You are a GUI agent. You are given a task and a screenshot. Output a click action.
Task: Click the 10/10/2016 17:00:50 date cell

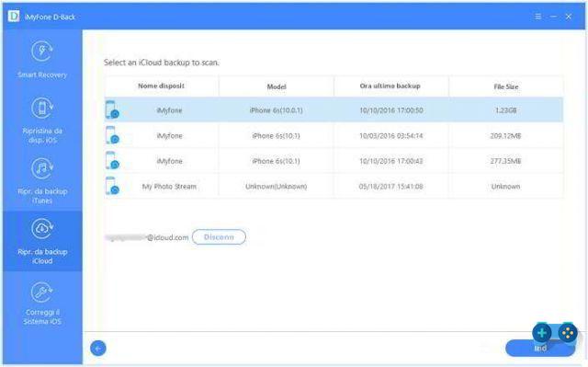pos(391,110)
